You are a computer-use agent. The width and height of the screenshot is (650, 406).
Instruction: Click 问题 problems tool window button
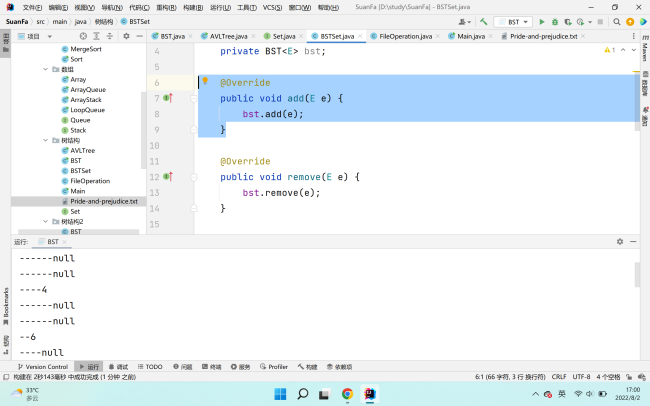182,367
